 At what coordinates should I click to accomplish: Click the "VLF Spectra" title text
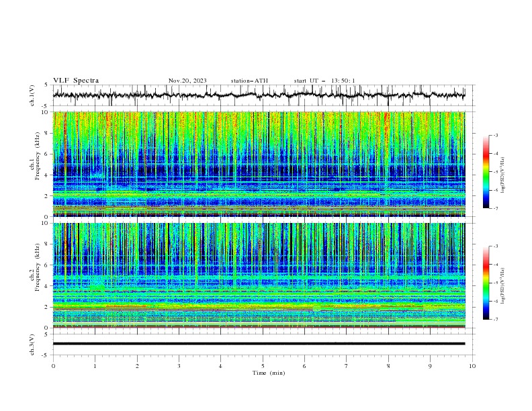click(x=76, y=81)
